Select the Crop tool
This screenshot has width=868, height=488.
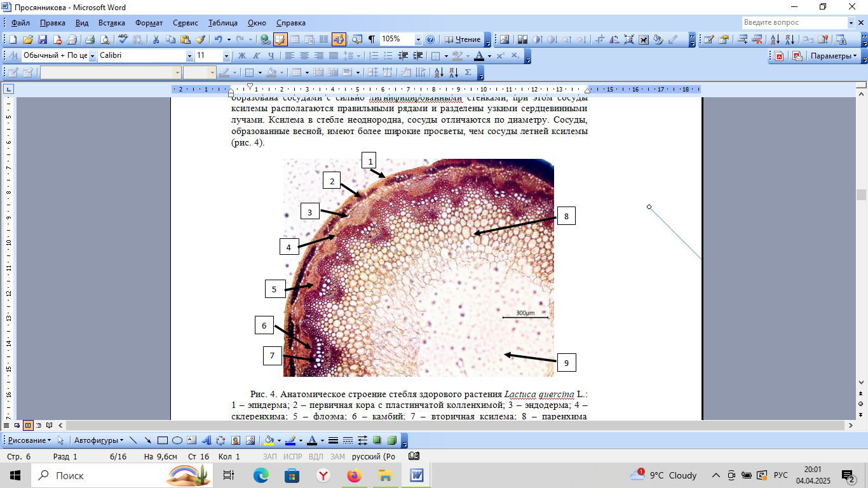(600, 39)
